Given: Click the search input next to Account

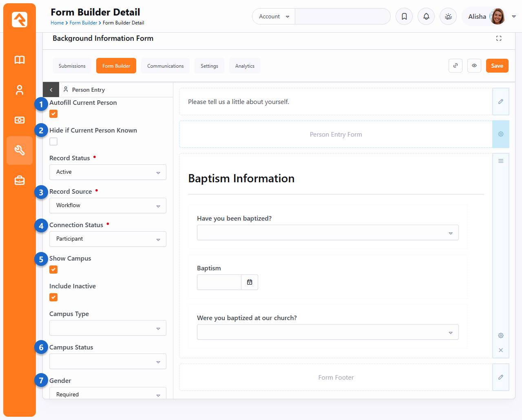Looking at the screenshot, I should (342, 17).
